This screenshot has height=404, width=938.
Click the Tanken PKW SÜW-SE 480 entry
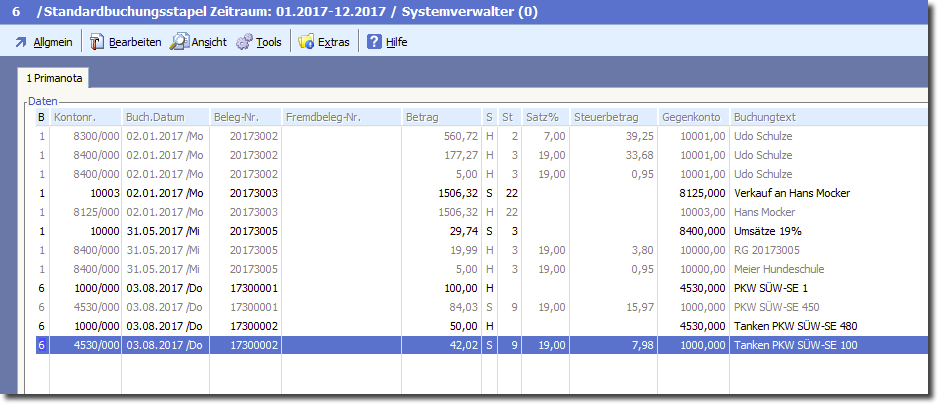tap(795, 326)
